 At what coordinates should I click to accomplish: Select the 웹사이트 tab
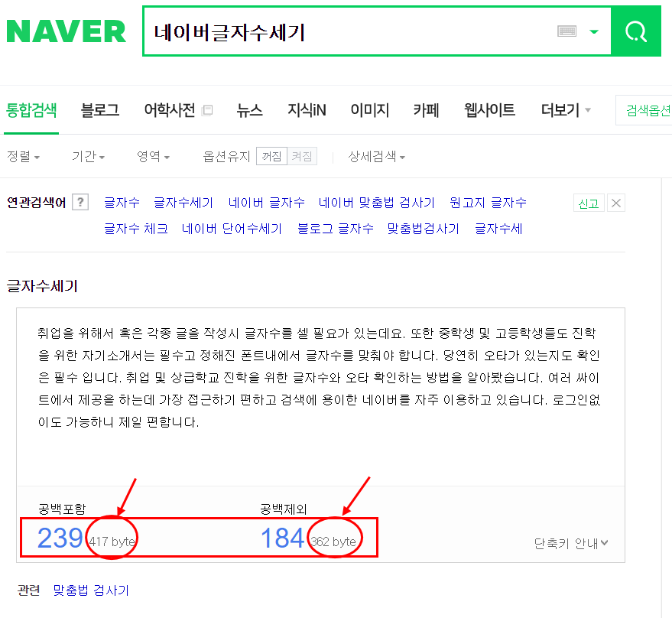click(489, 110)
